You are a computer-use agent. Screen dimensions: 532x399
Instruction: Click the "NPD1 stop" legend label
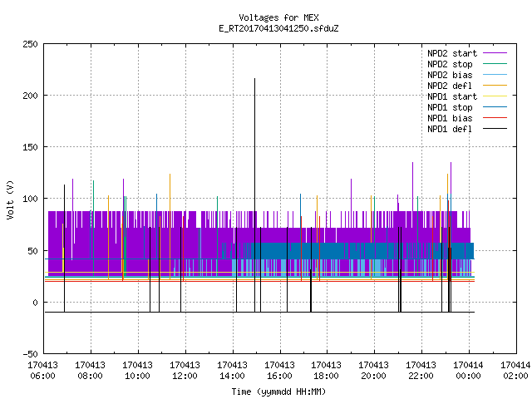(450, 107)
